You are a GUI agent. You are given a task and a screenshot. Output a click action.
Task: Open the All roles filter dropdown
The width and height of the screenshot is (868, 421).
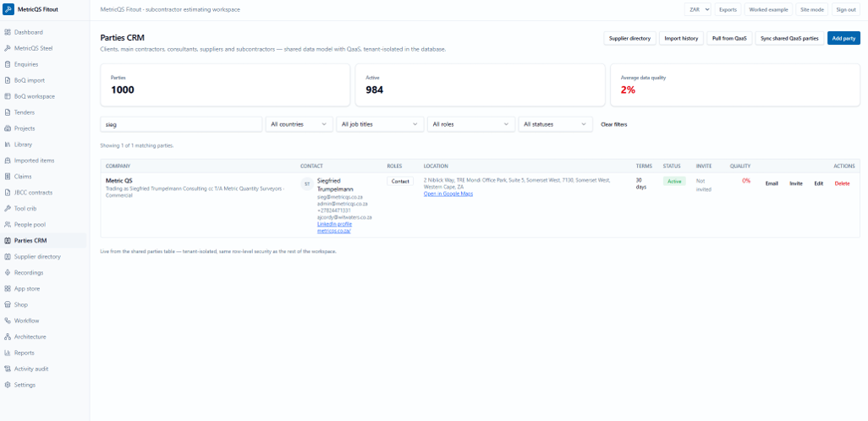[471, 124]
